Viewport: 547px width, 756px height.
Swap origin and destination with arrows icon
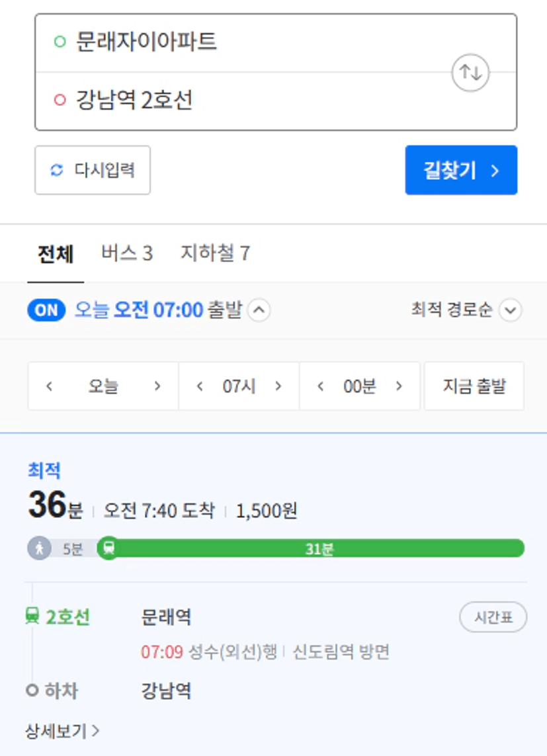470,73
